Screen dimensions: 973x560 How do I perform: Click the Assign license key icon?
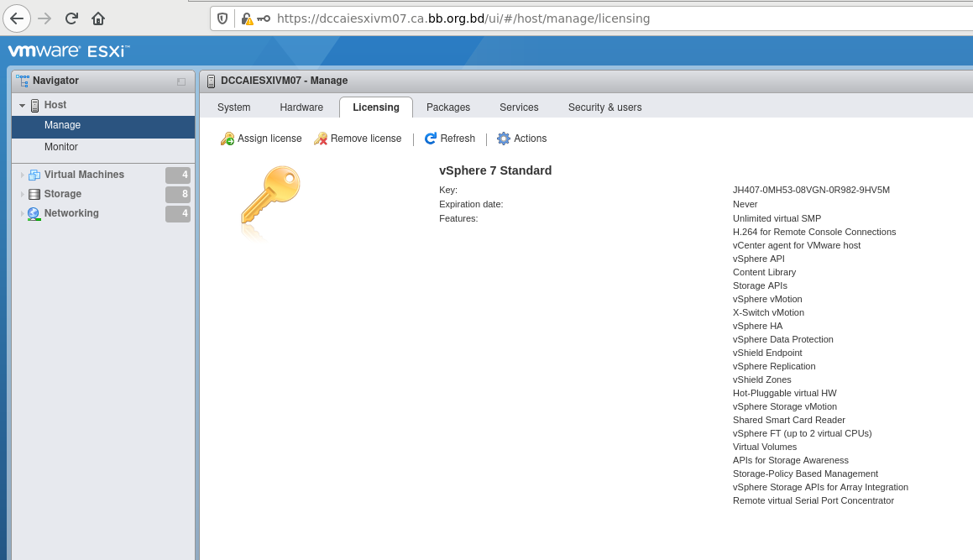tap(228, 139)
